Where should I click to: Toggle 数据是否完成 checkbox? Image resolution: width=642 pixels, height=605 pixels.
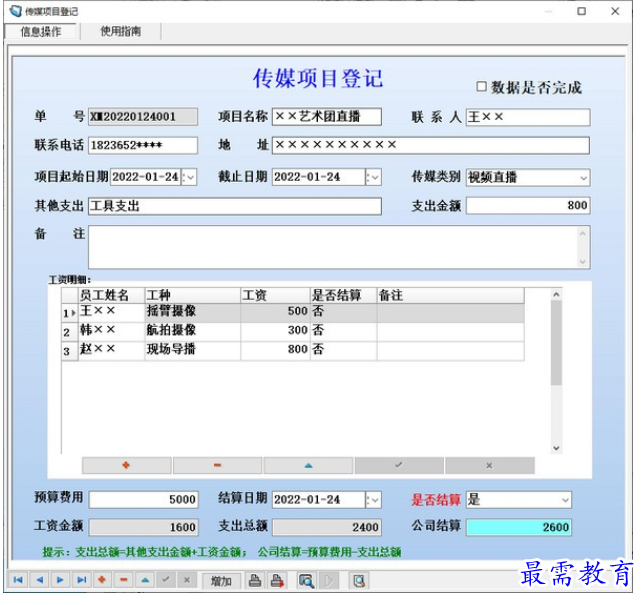point(482,86)
